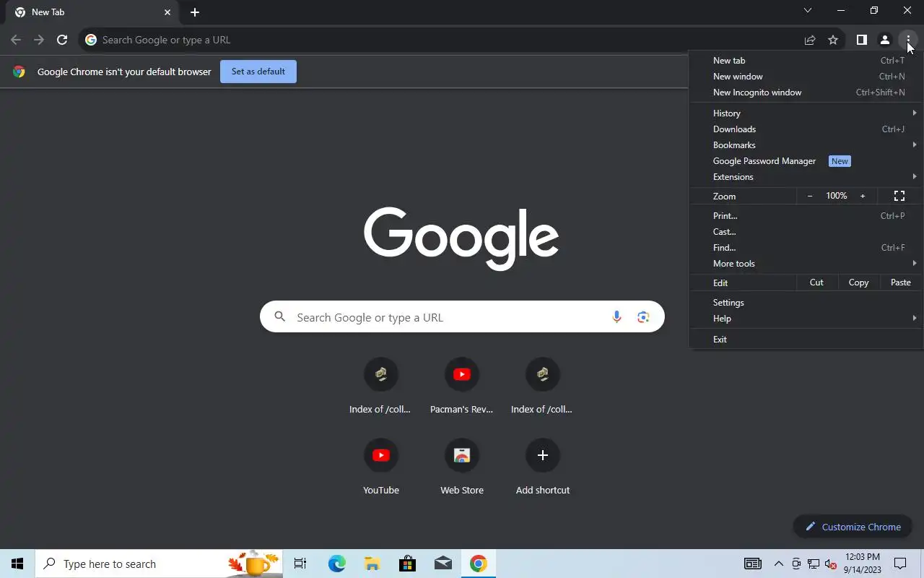Select Print... menu item
Image resolution: width=924 pixels, height=578 pixels.
(806, 216)
